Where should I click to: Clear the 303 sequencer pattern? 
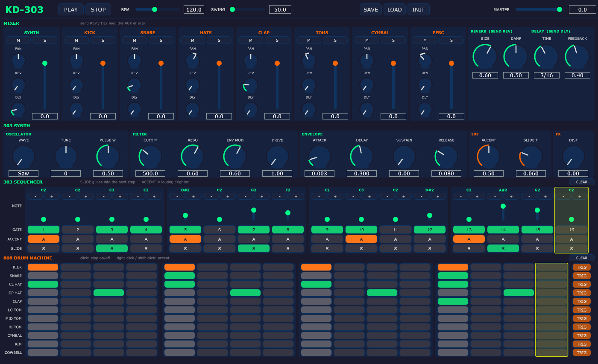click(x=581, y=182)
